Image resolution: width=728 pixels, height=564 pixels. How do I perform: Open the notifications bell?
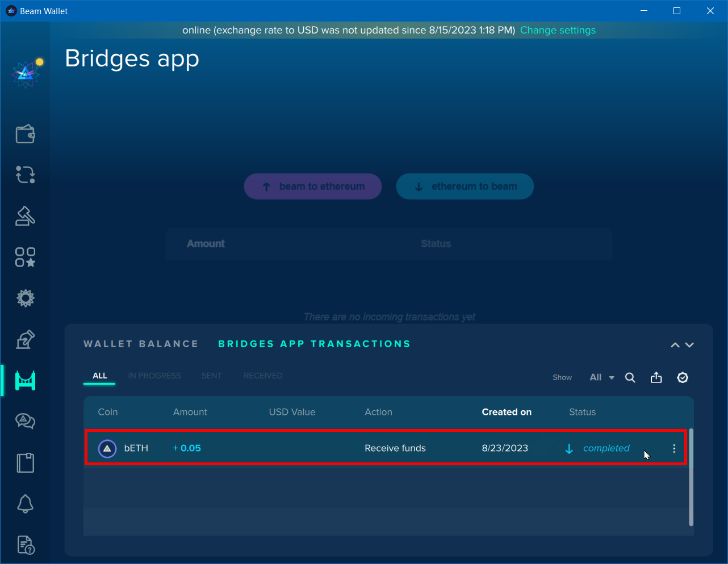tap(25, 504)
